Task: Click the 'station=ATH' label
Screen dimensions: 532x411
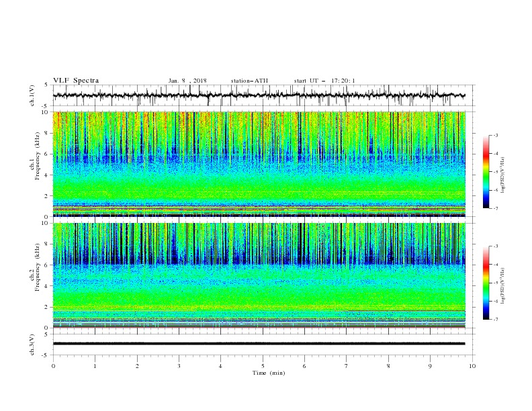Action: coord(249,81)
